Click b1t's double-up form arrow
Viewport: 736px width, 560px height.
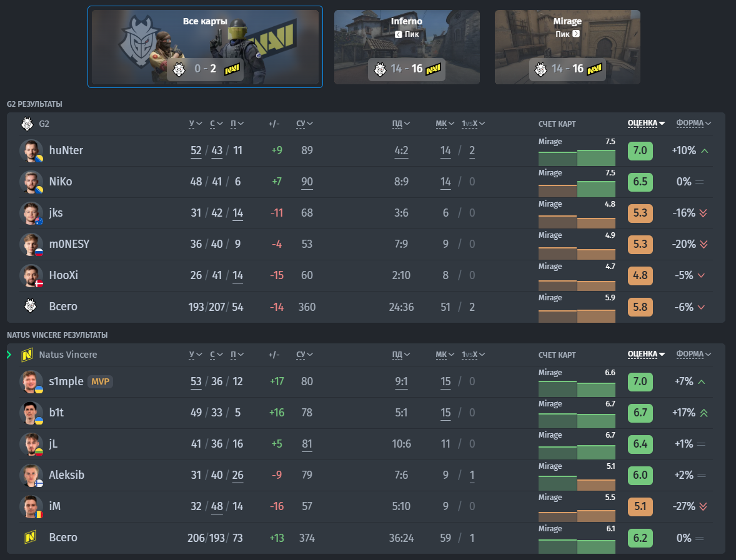704,413
